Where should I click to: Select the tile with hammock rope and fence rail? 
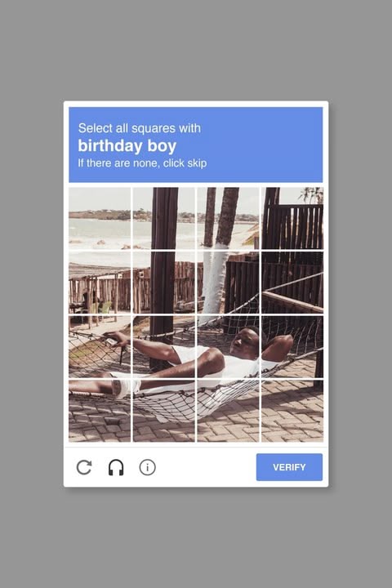(x=292, y=283)
